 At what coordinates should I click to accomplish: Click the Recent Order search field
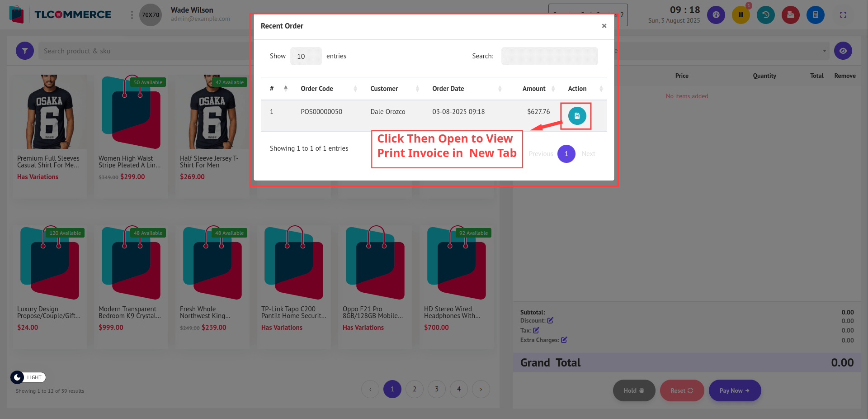(549, 56)
